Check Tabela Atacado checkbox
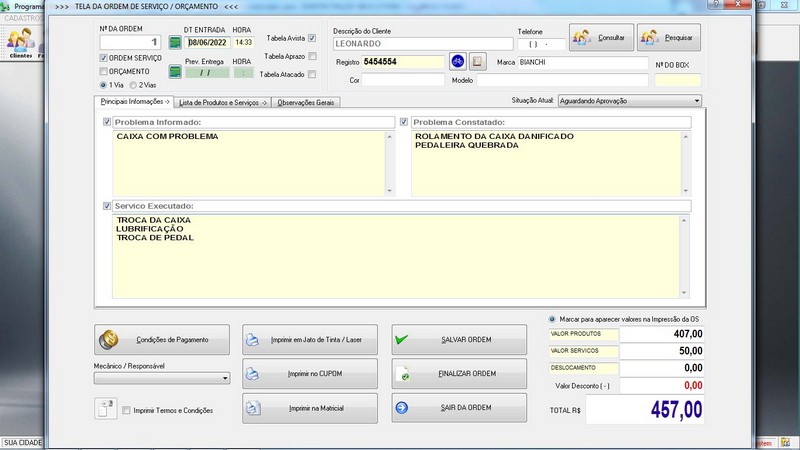The height and width of the screenshot is (450, 800). tap(312, 74)
